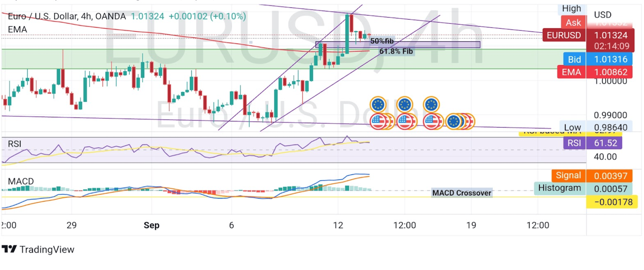Click the EMA 1.00862 axis label
This screenshot has height=270, width=644.
[x=595, y=72]
